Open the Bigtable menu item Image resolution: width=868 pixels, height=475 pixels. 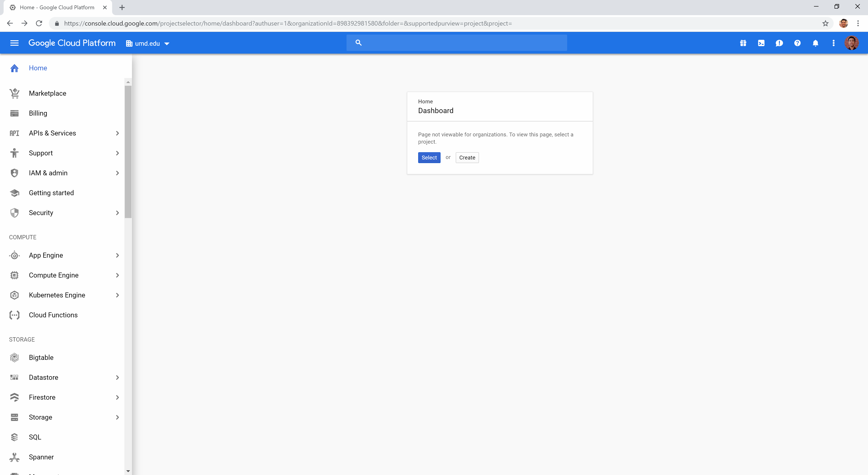click(x=62, y=357)
